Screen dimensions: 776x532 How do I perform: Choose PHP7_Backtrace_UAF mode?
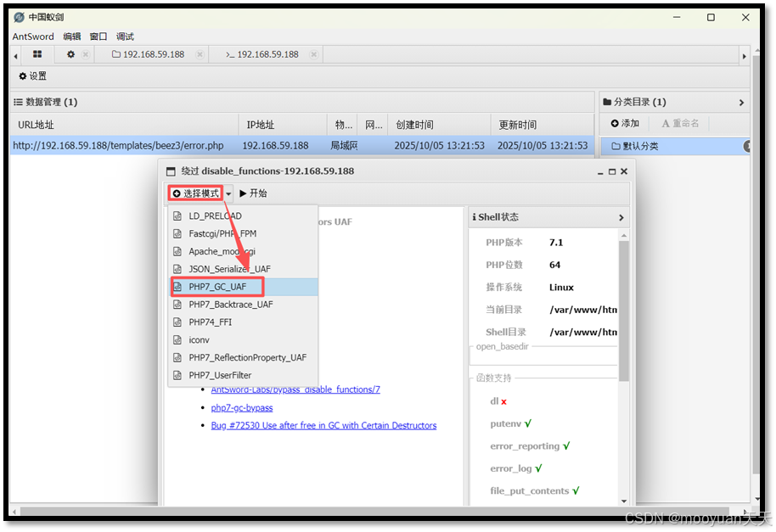point(244,305)
